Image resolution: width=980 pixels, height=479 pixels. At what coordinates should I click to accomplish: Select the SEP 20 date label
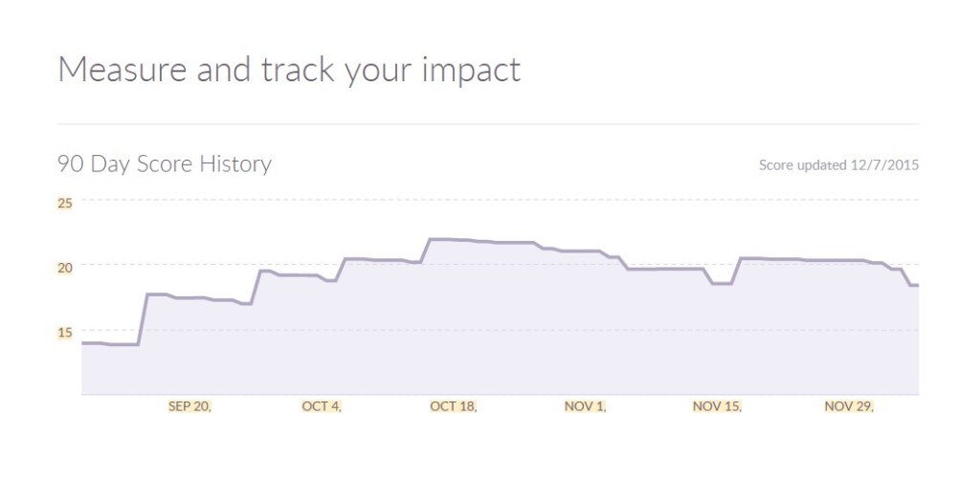click(189, 406)
